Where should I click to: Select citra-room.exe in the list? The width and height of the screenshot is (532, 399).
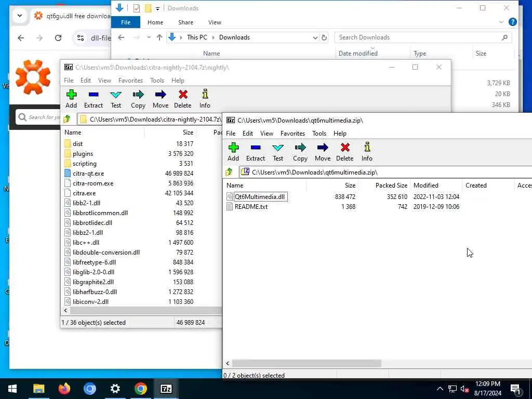pos(92,183)
